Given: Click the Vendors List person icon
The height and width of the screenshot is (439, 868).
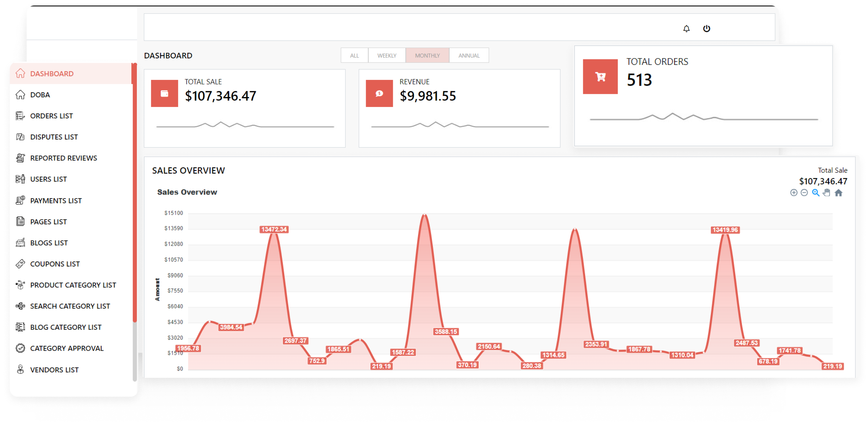Looking at the screenshot, I should coord(20,370).
